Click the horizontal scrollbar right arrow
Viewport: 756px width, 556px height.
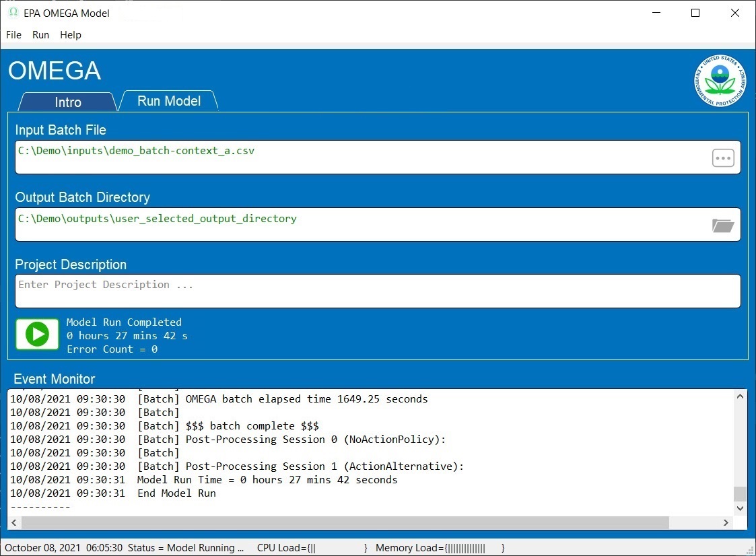click(x=726, y=522)
